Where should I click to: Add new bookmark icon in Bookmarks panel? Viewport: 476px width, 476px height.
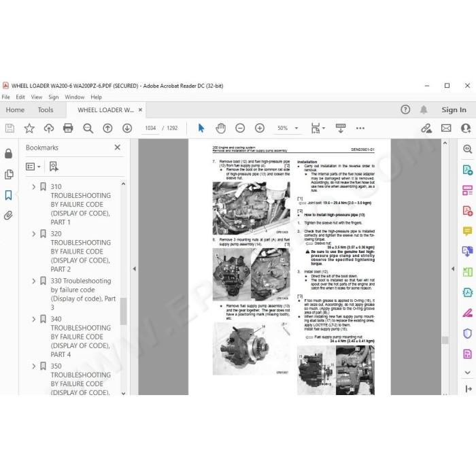[54, 167]
